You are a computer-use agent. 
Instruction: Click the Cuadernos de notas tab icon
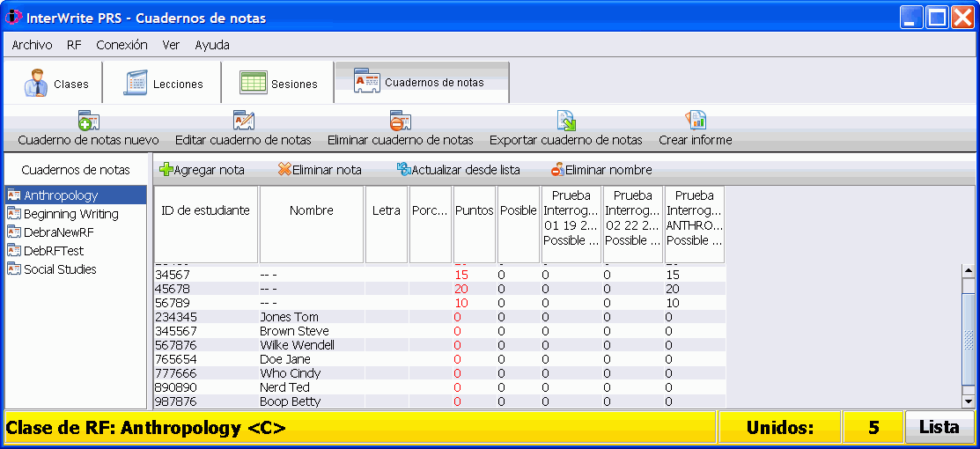(367, 82)
